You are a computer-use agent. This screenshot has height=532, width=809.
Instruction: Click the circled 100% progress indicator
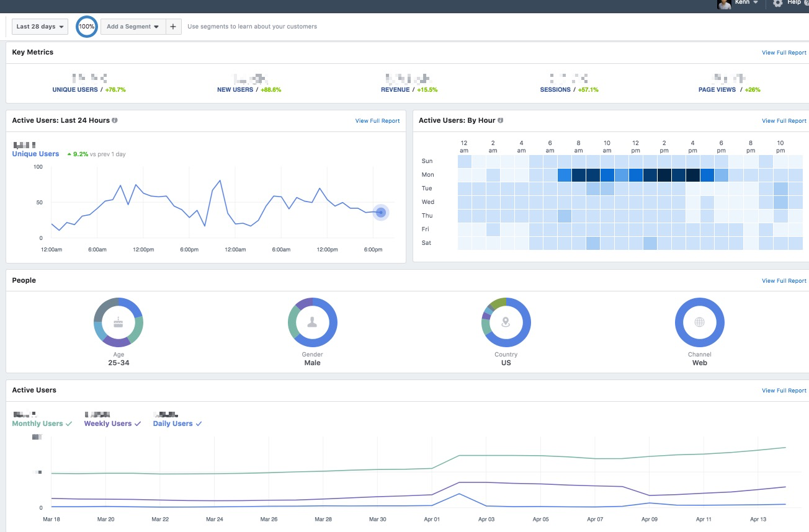[x=86, y=26]
